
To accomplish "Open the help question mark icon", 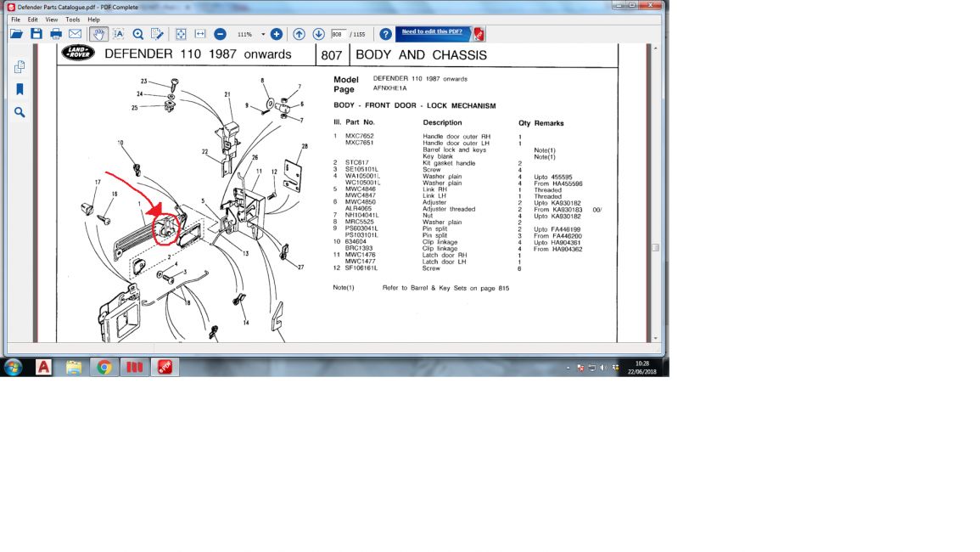I will [385, 34].
